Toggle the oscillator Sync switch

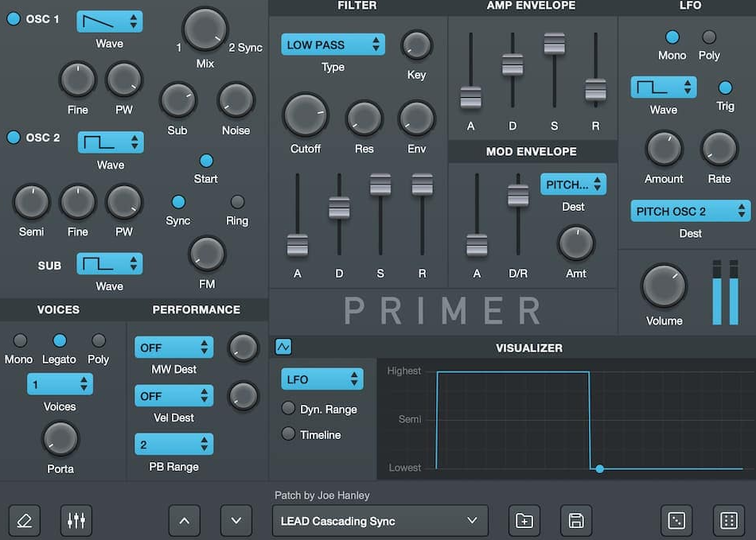[178, 202]
